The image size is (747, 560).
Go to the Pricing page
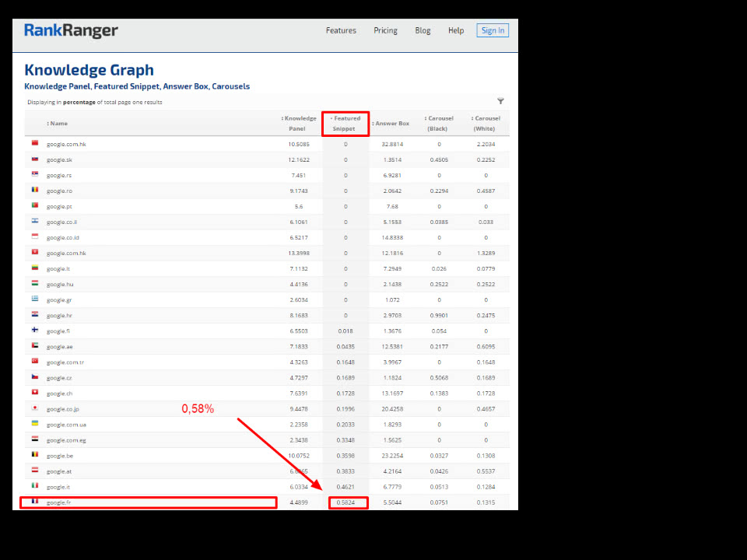pos(385,30)
